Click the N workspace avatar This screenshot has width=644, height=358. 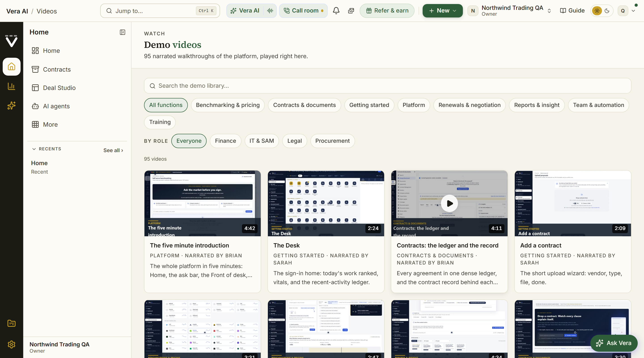[473, 11]
